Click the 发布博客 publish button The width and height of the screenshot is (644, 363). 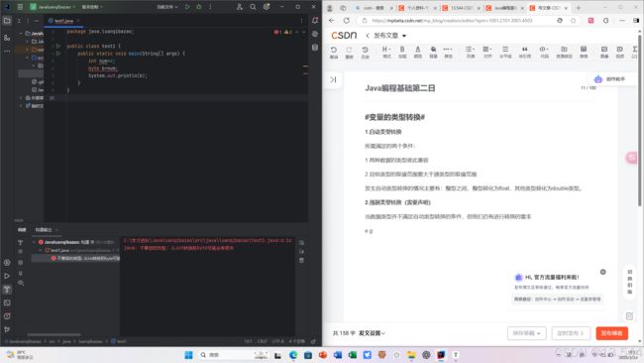click(612, 333)
